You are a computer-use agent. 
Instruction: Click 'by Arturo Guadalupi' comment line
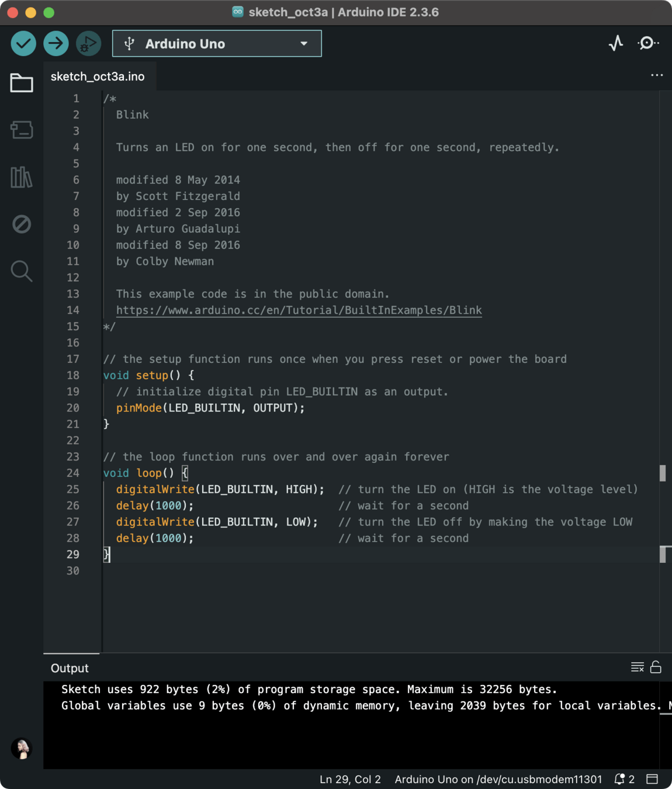tap(178, 229)
